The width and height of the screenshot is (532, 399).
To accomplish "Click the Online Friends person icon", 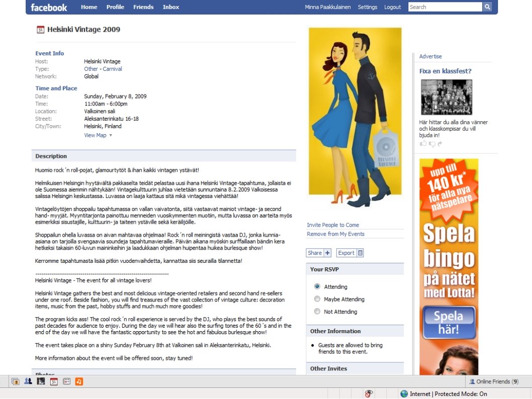I will [472, 381].
